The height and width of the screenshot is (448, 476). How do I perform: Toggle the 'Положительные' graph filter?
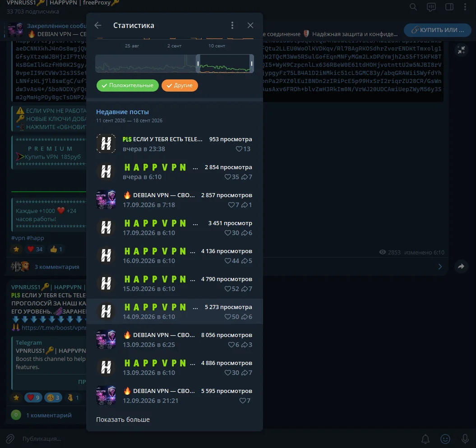pos(128,85)
